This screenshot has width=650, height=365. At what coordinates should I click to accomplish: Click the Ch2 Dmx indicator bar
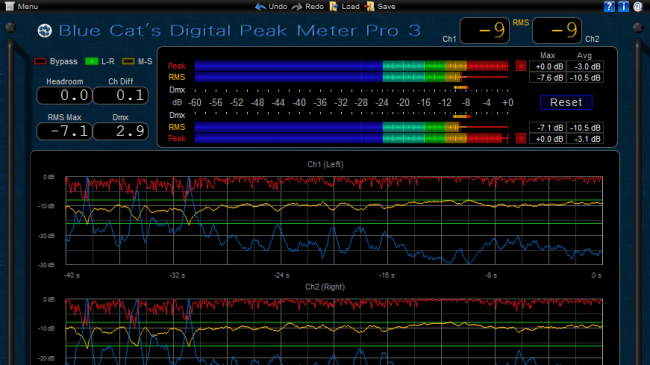pyautogui.click(x=462, y=117)
